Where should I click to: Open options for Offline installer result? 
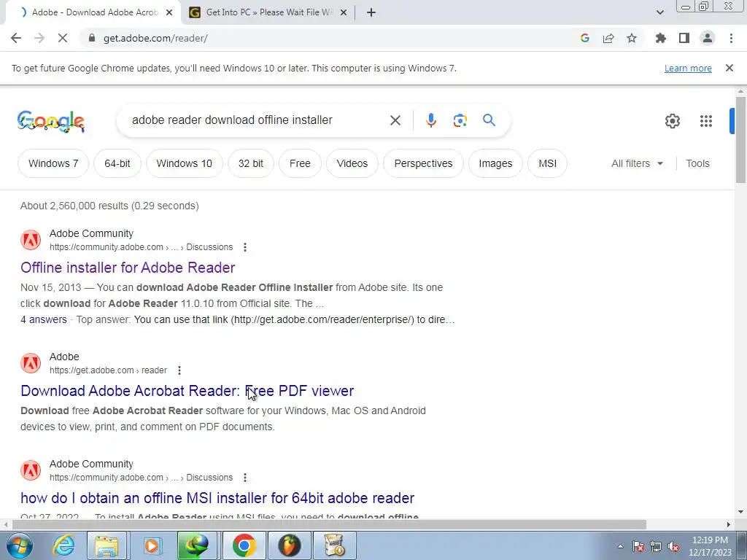[245, 247]
